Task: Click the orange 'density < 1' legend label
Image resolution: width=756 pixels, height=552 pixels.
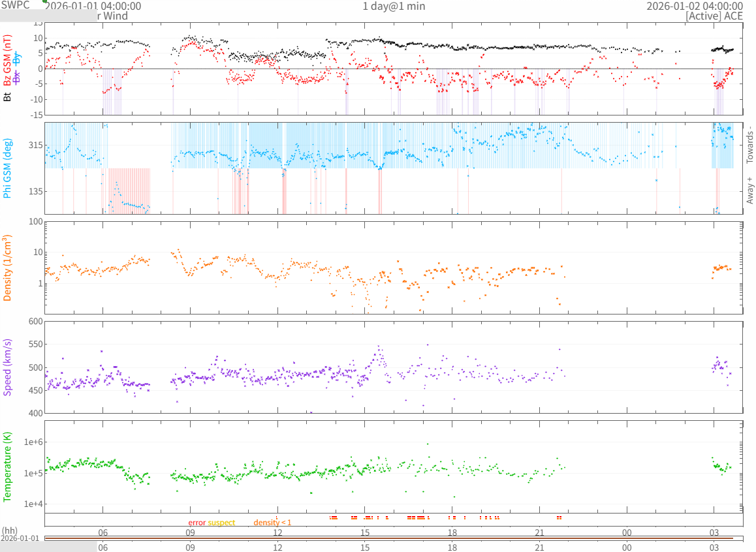Action: [x=272, y=523]
